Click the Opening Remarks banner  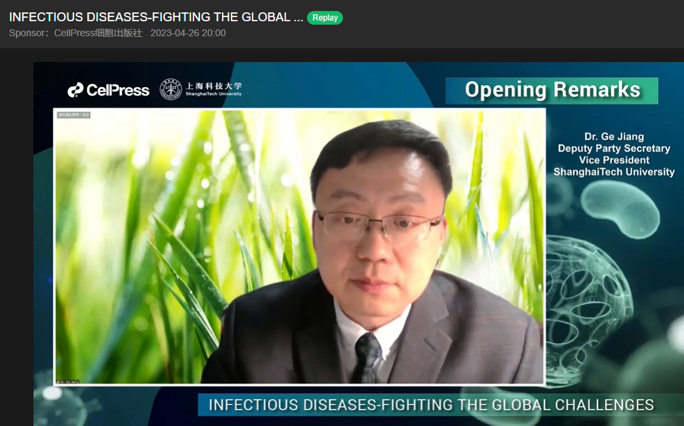[552, 90]
